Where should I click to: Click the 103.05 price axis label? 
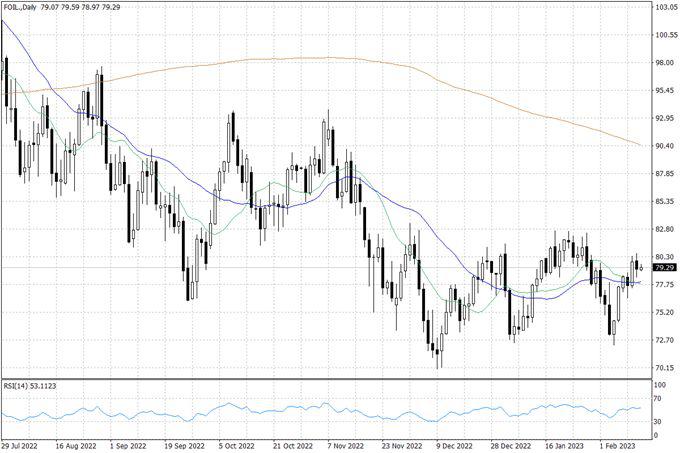pos(665,7)
